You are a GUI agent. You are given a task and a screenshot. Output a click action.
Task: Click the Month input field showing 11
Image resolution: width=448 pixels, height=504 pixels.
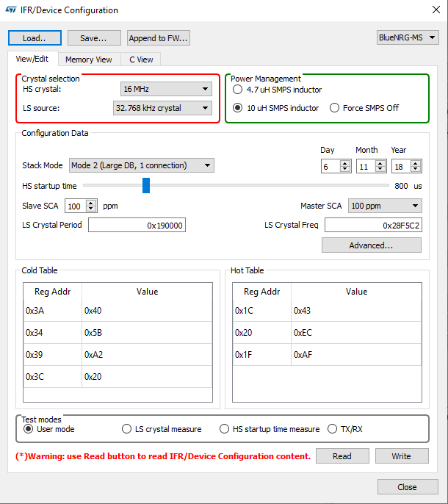pos(366,167)
